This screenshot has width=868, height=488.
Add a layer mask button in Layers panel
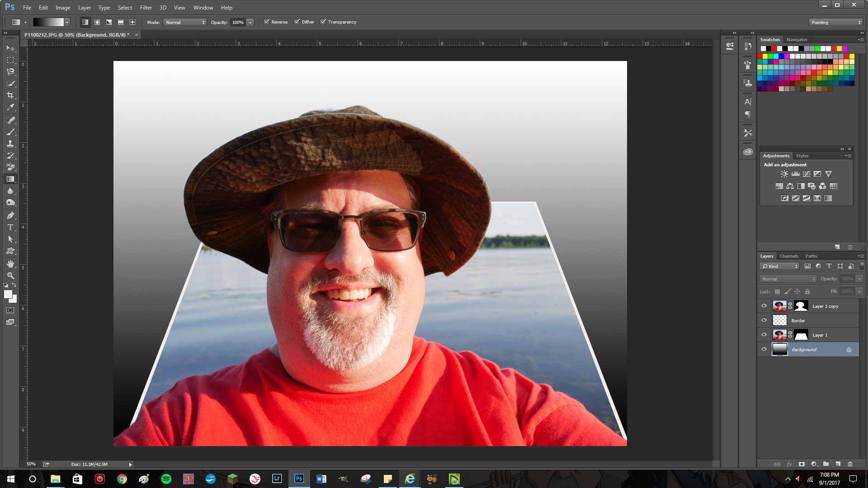click(802, 464)
